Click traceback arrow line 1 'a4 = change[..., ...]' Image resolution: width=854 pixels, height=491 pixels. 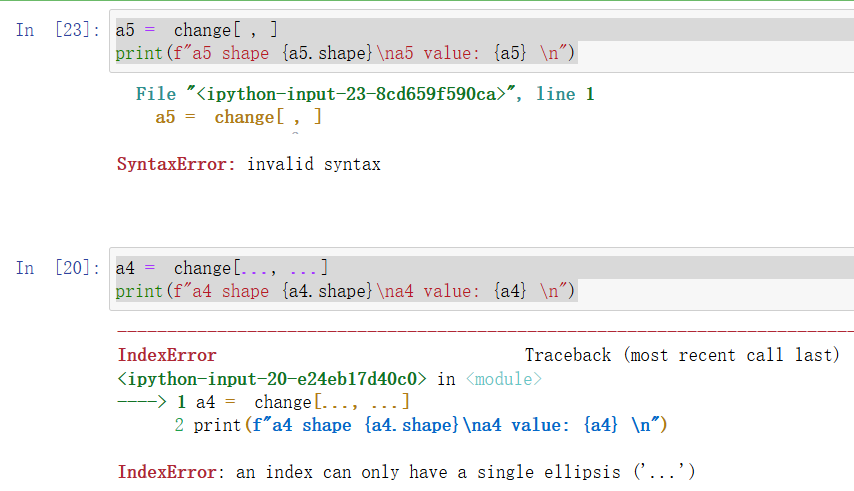264,402
